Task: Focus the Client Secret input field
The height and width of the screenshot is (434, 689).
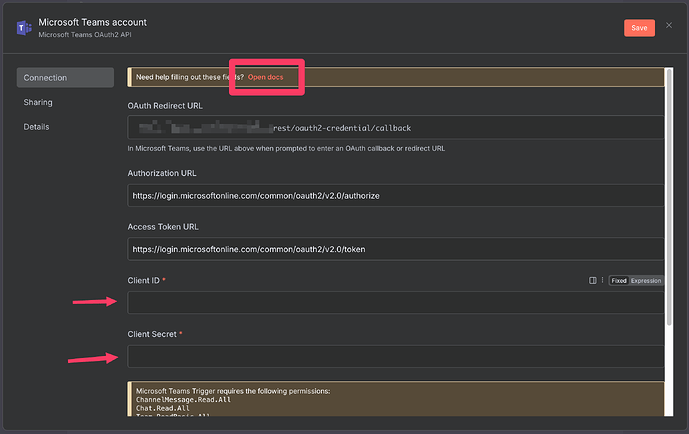Action: [395, 356]
